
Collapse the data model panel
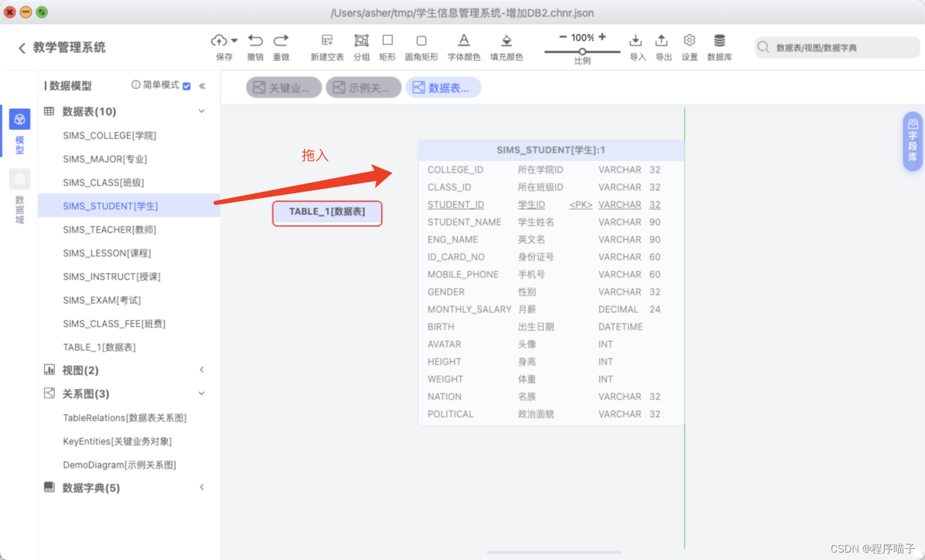(x=202, y=86)
